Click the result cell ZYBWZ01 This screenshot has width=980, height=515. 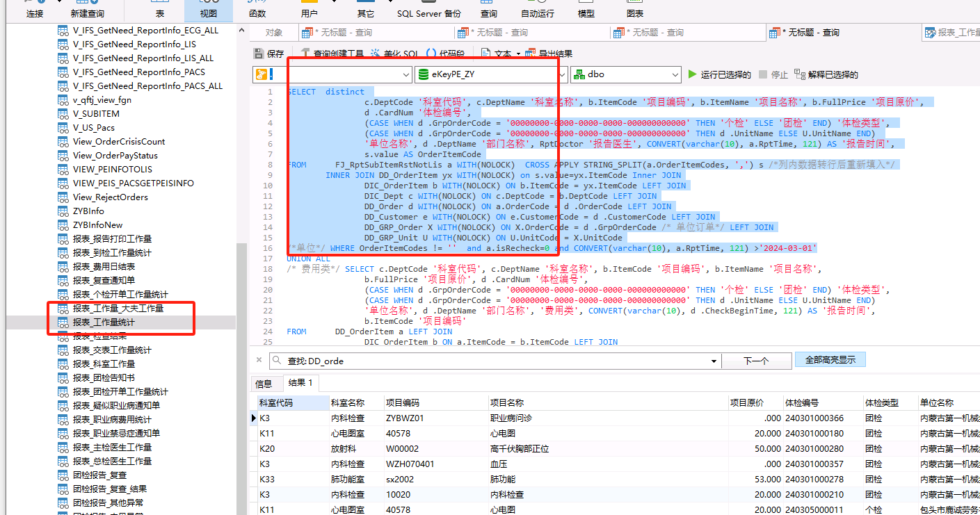pyautogui.click(x=435, y=418)
